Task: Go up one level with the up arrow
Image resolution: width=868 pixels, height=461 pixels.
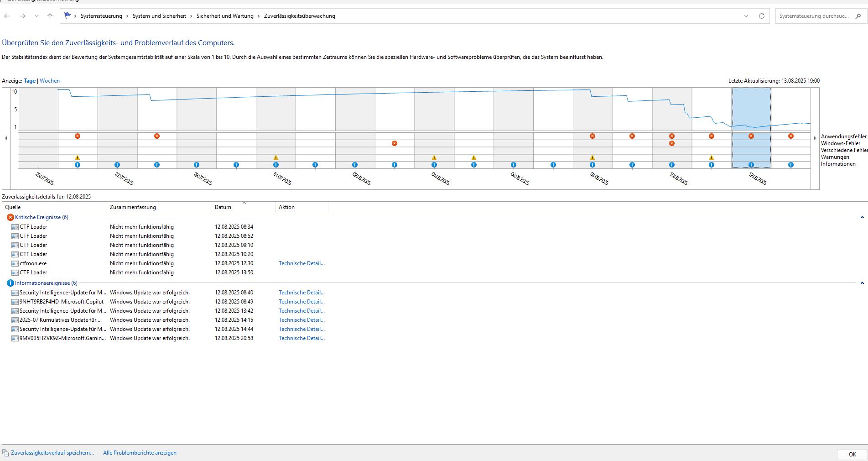Action: pos(50,16)
